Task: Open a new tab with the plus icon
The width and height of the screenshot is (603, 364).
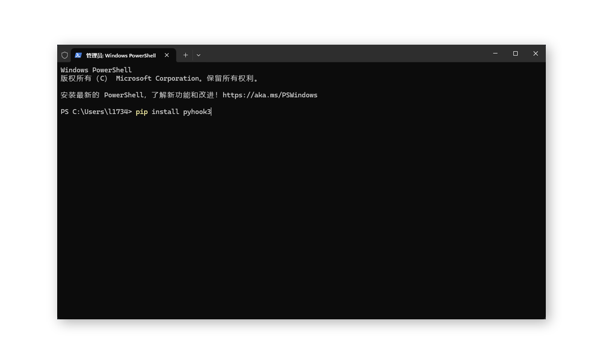Action: [185, 55]
